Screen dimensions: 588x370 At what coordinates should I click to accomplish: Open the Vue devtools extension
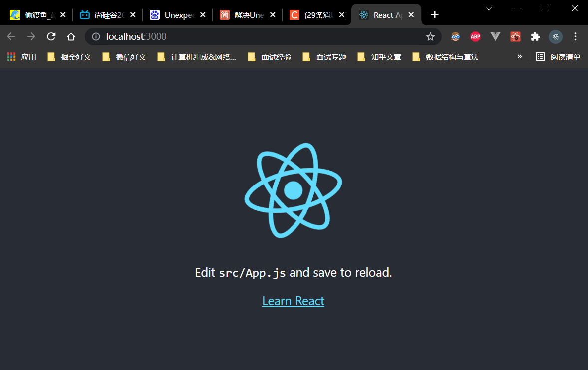[x=495, y=36]
